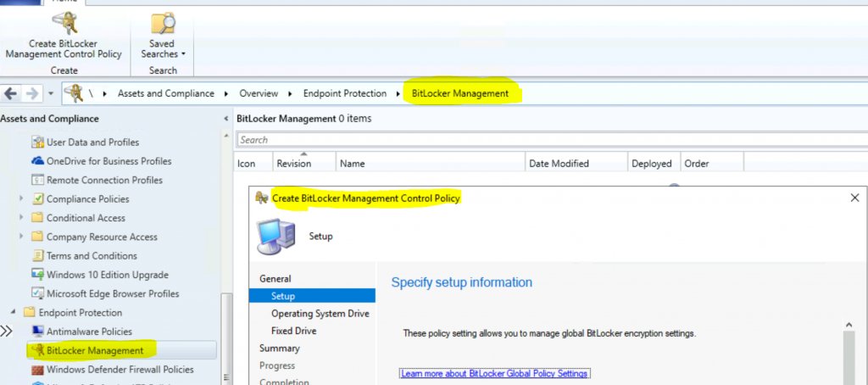Open Saved Searches dropdown in ribbon
The width and height of the screenshot is (868, 385).
coord(162,36)
